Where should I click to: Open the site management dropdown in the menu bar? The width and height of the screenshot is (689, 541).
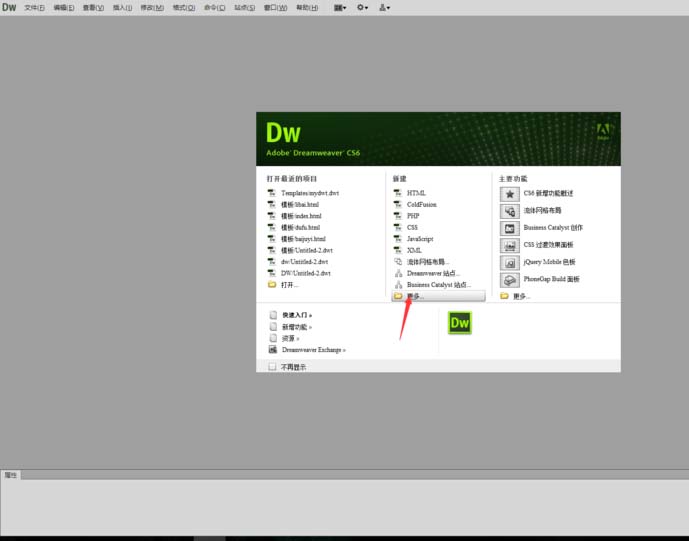point(384,7)
